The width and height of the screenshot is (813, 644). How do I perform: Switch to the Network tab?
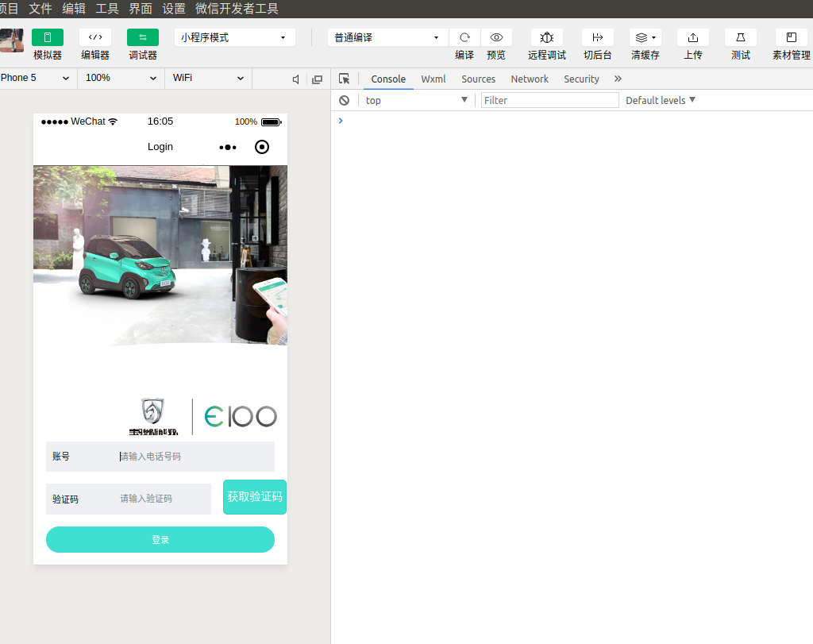point(530,79)
